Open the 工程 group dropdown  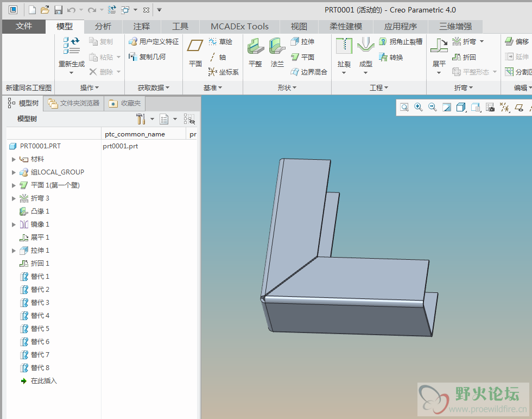(x=379, y=87)
